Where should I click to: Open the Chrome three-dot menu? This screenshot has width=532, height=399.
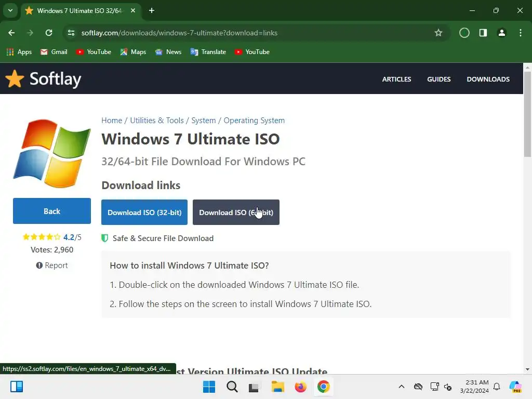coord(521,33)
